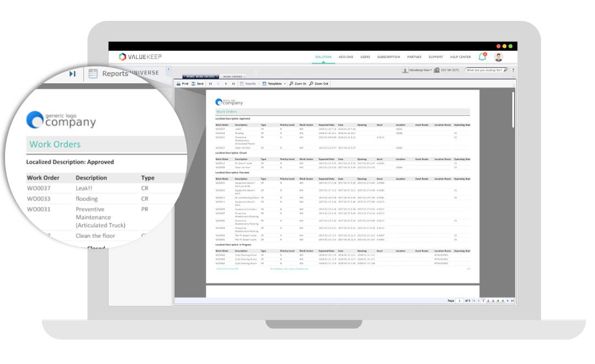595x364 pixels.
Task: Click the 'Work Orders' report heading
Action: point(226,112)
